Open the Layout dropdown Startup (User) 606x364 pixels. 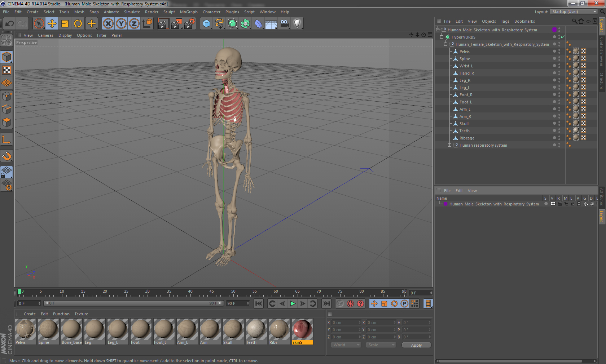pos(574,12)
